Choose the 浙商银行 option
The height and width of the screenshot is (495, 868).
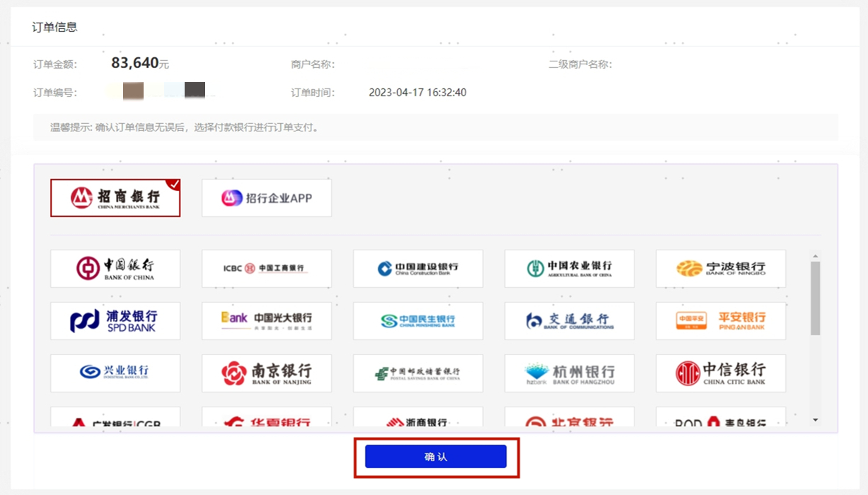click(x=418, y=417)
